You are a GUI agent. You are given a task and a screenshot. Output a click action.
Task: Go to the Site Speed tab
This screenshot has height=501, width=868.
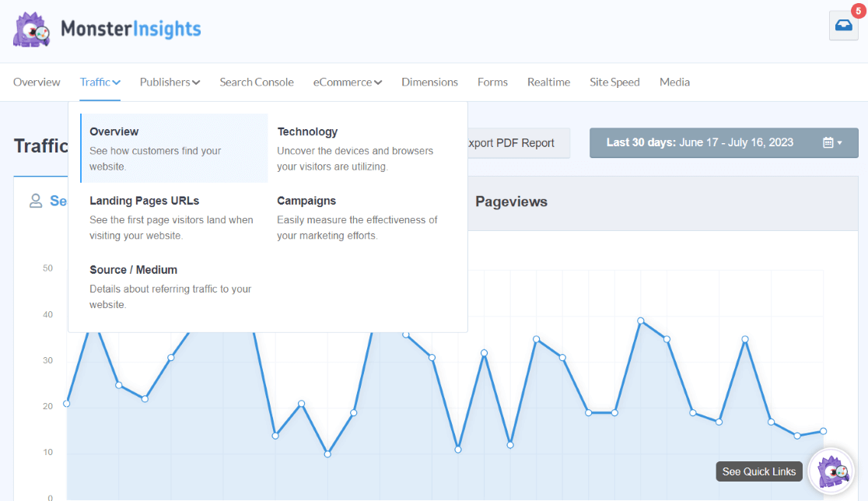point(614,82)
